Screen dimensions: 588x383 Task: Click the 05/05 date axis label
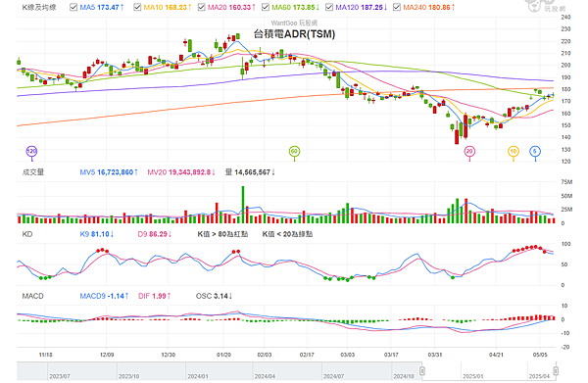point(540,355)
